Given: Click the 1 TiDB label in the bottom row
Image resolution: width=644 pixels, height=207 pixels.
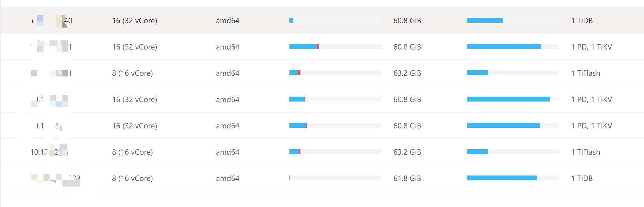Looking at the screenshot, I should [582, 178].
